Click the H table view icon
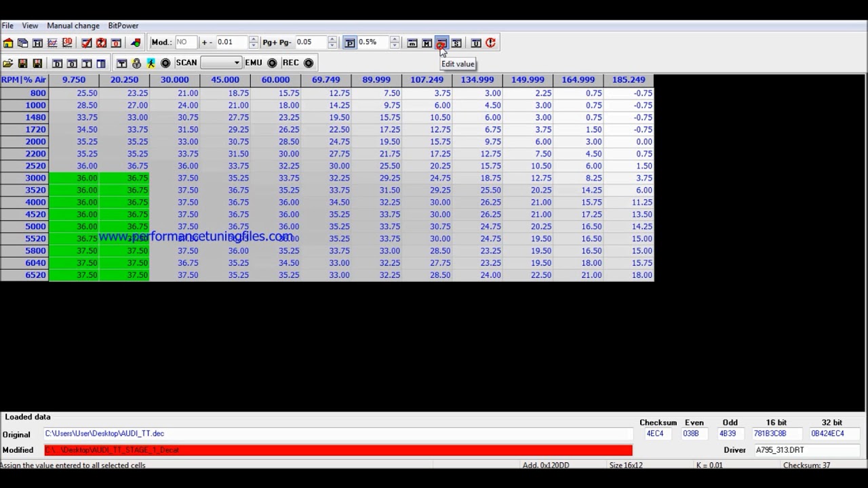868x488 pixels. [37, 43]
